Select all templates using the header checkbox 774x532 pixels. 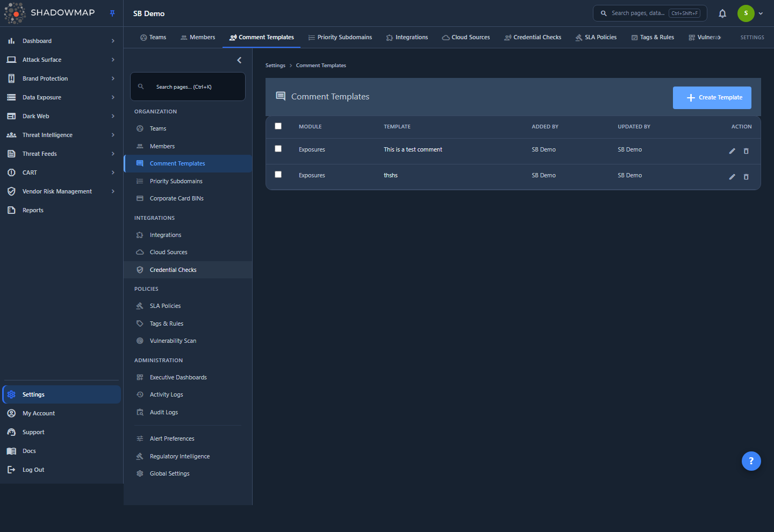pos(278,126)
